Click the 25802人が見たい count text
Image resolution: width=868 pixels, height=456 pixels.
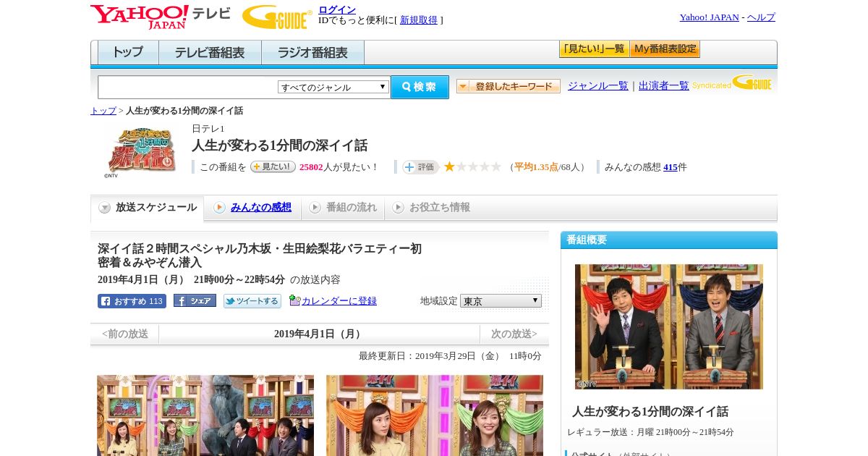coord(339,167)
